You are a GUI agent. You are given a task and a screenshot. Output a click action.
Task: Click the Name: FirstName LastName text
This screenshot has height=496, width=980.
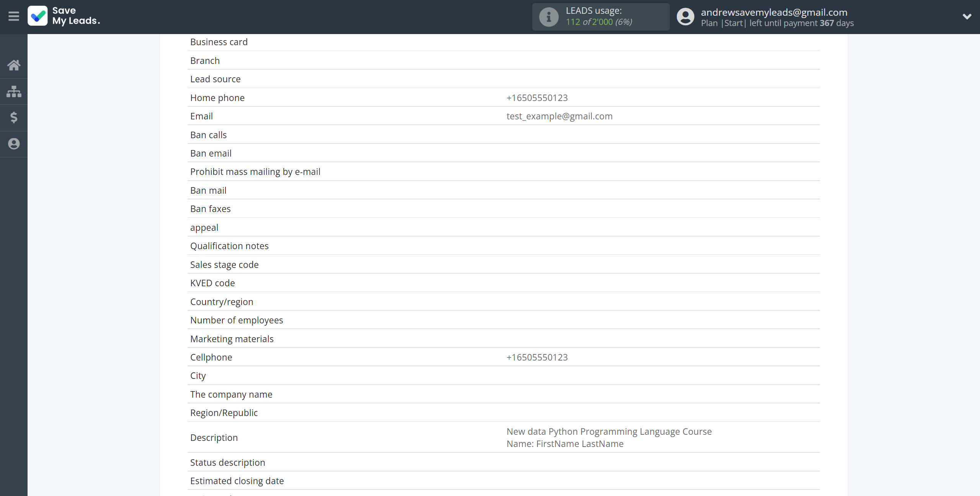(565, 444)
